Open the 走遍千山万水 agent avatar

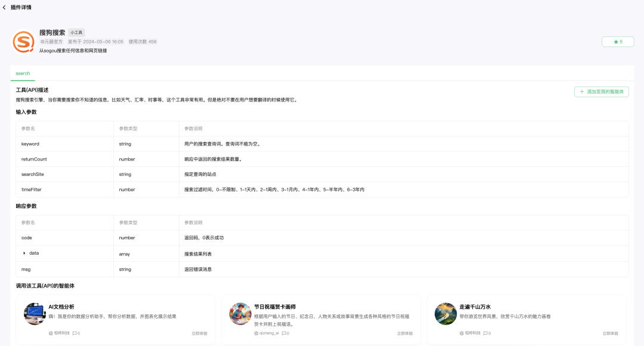point(445,314)
